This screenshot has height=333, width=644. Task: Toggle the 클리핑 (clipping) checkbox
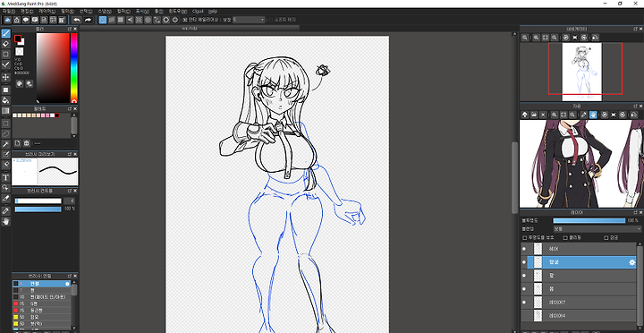click(x=565, y=237)
